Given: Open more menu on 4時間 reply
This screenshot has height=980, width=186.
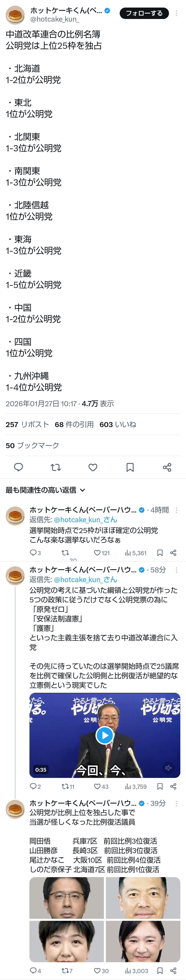Looking at the screenshot, I should 177,510.
